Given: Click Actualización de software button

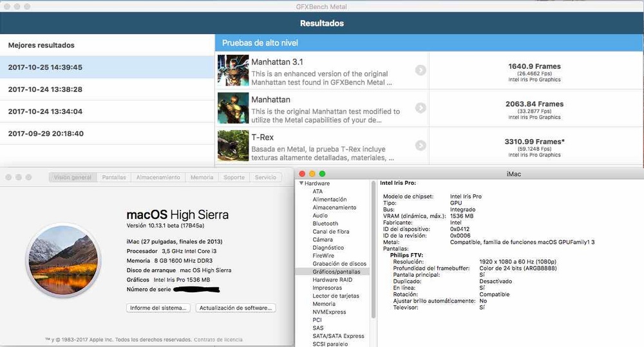Looking at the screenshot, I should (236, 308).
